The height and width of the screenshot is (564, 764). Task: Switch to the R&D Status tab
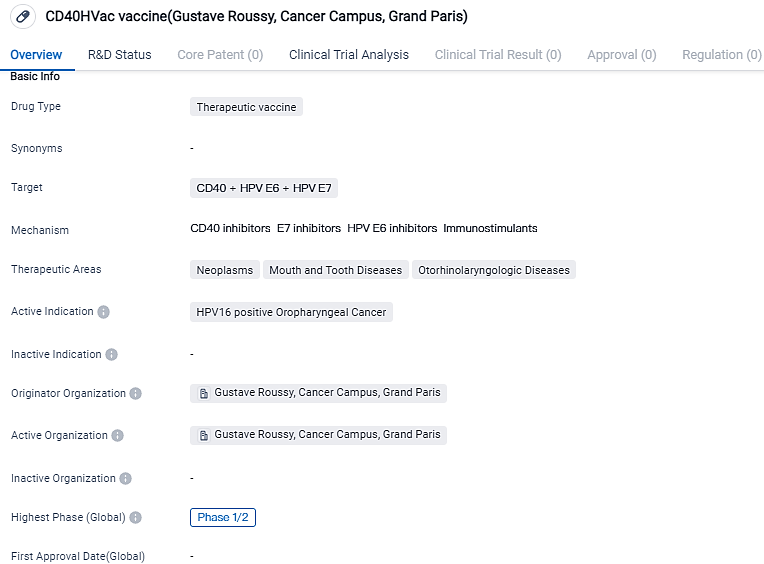tap(120, 55)
